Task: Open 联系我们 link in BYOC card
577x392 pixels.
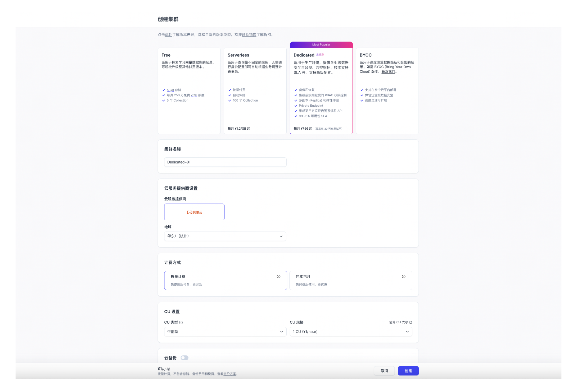Action: 388,72
